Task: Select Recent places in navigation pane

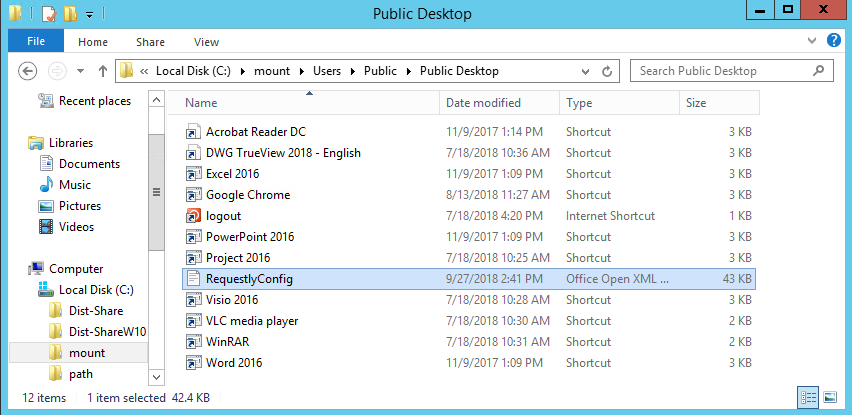Action: pyautogui.click(x=85, y=101)
